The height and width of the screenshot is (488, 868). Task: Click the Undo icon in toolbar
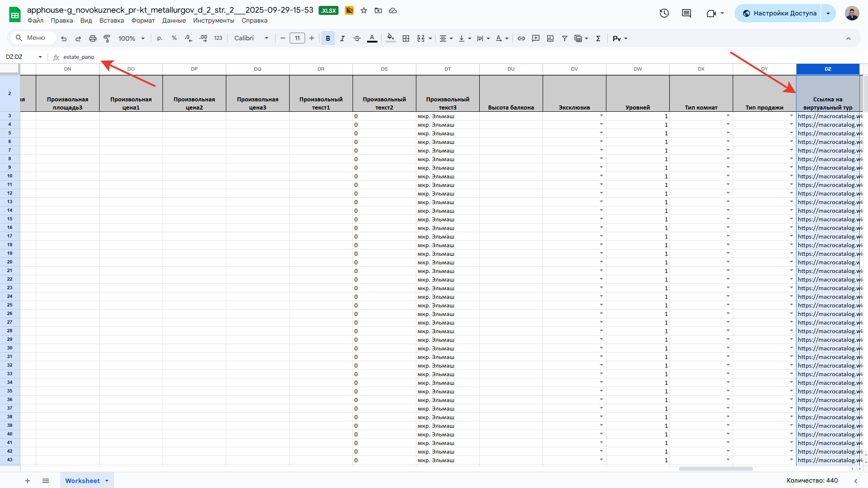(x=64, y=38)
